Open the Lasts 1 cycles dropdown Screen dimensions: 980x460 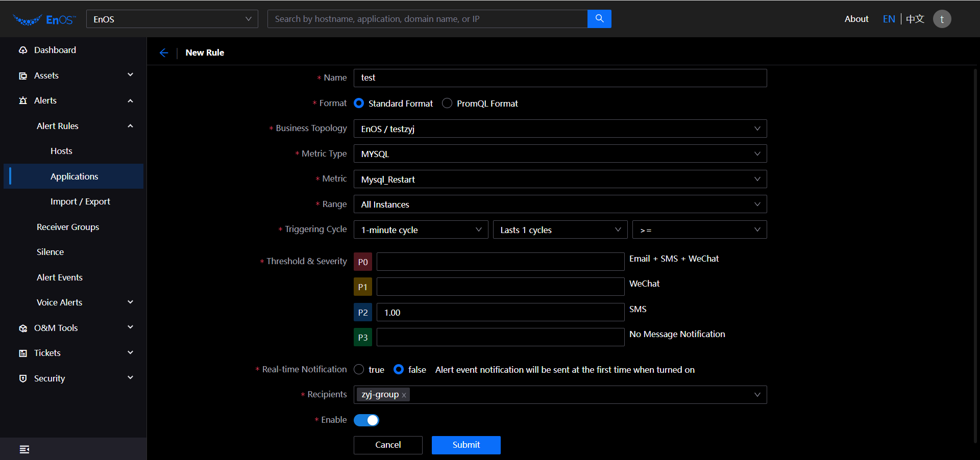[560, 229]
